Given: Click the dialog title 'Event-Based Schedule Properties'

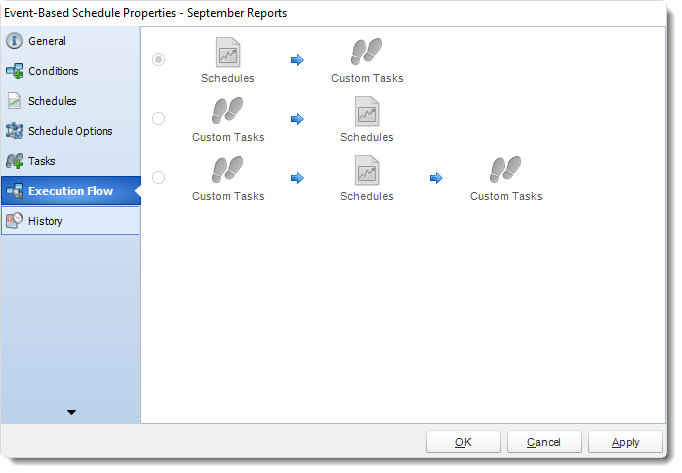Looking at the screenshot, I should tap(90, 13).
